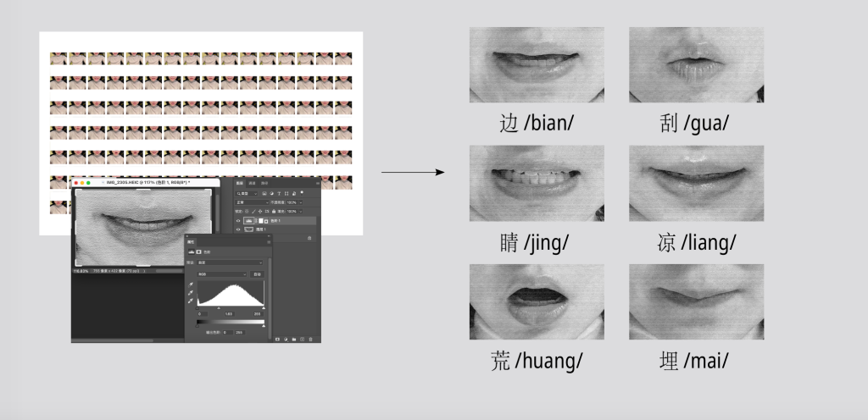Toggle the layer filter on/off switch
The height and width of the screenshot is (420, 868).
[303, 192]
